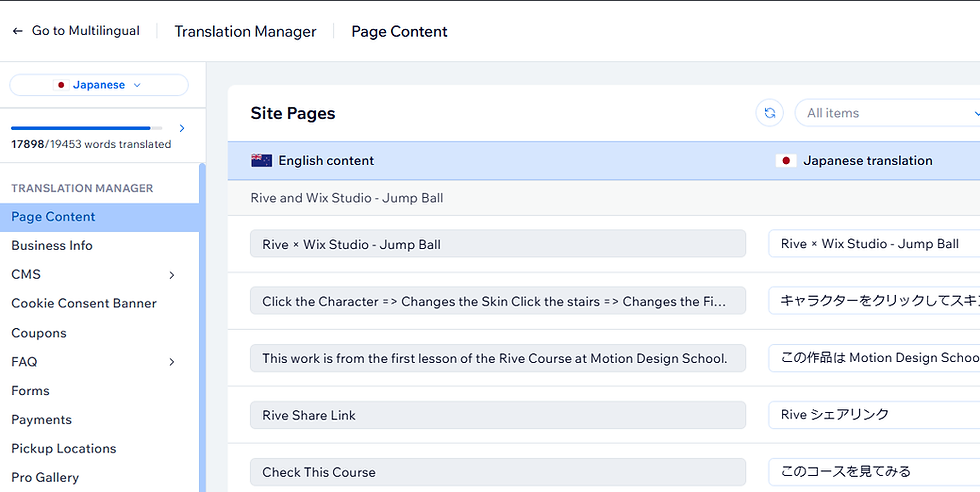The height and width of the screenshot is (492, 980).
Task: Edit the translation starting この作品は Motion Design
Action: tap(874, 358)
